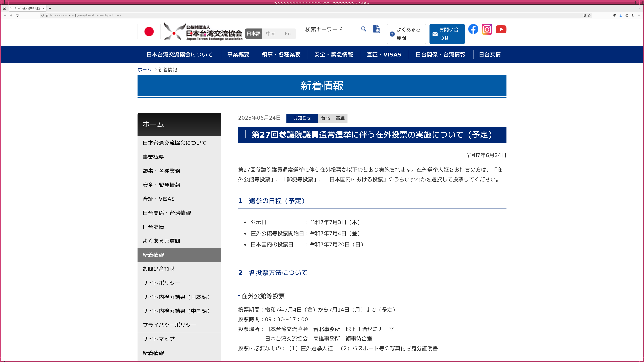Open the お問い合わせ contact button

click(x=447, y=34)
